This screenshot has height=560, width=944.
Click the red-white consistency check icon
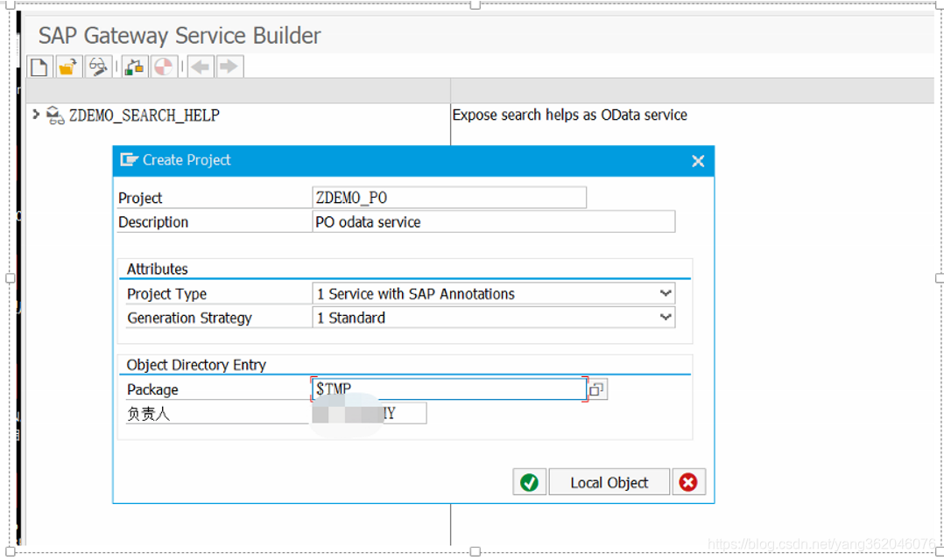click(x=164, y=66)
